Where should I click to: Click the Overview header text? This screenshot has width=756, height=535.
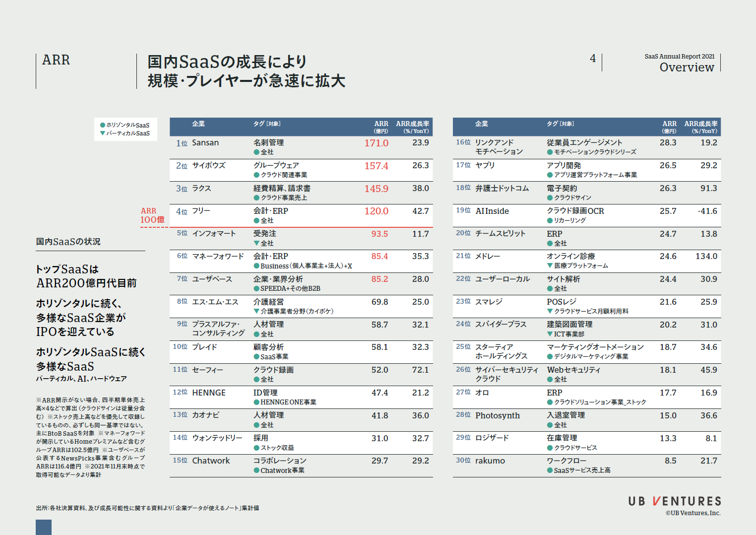[x=687, y=67]
